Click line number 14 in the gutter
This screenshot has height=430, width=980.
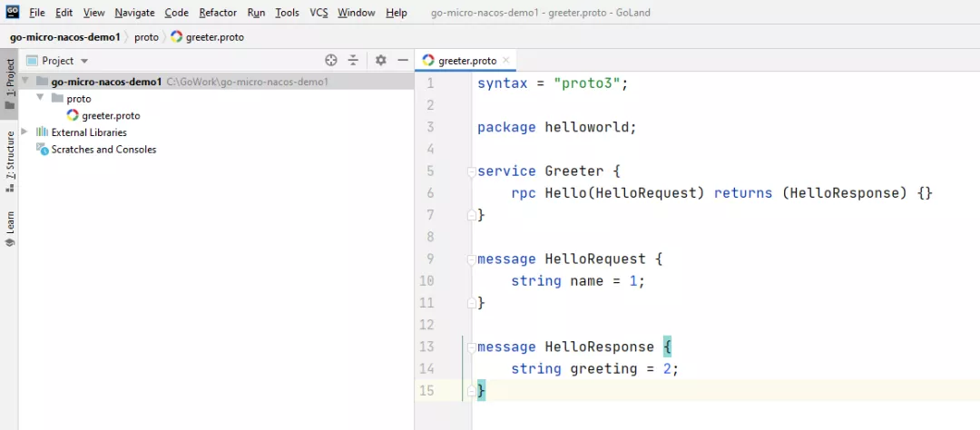[x=426, y=368]
